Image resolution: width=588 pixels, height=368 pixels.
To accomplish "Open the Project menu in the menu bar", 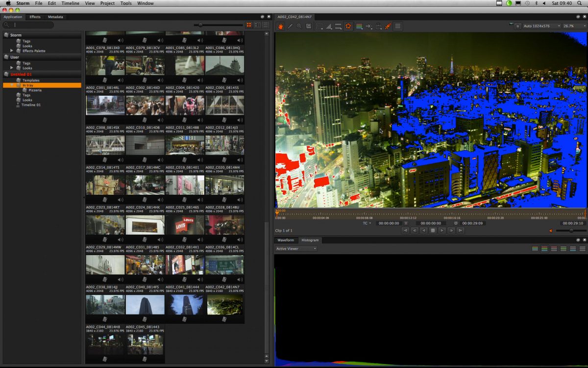I will point(107,3).
